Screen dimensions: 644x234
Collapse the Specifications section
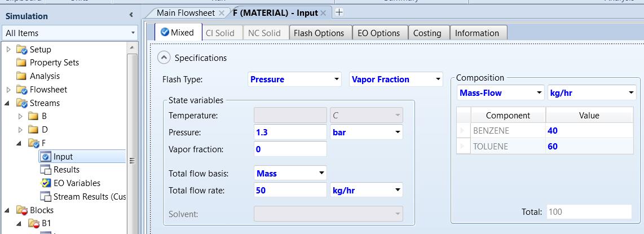pos(164,58)
